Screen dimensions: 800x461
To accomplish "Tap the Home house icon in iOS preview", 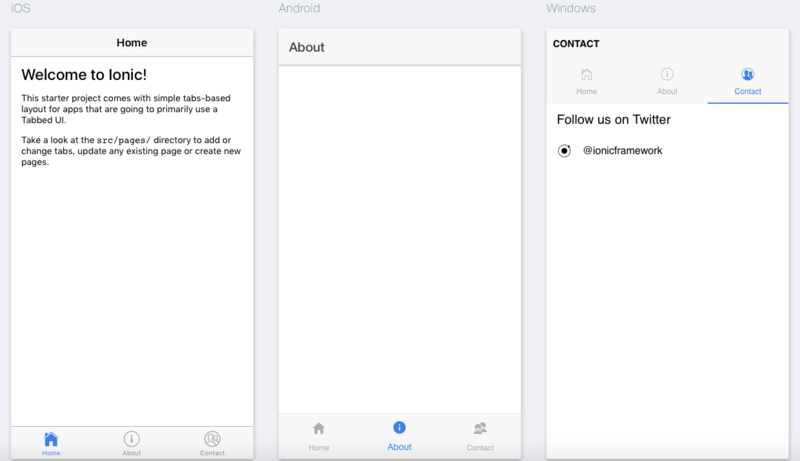I will (x=51, y=439).
